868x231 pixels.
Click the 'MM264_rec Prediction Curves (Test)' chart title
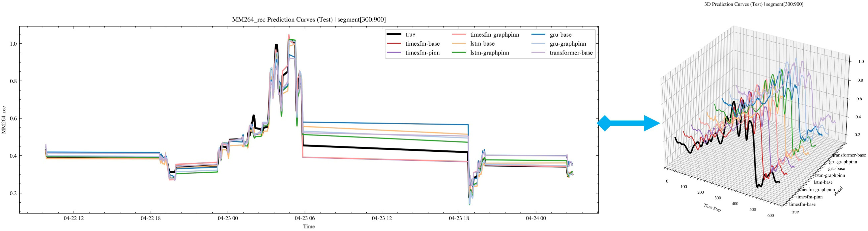tap(309, 19)
